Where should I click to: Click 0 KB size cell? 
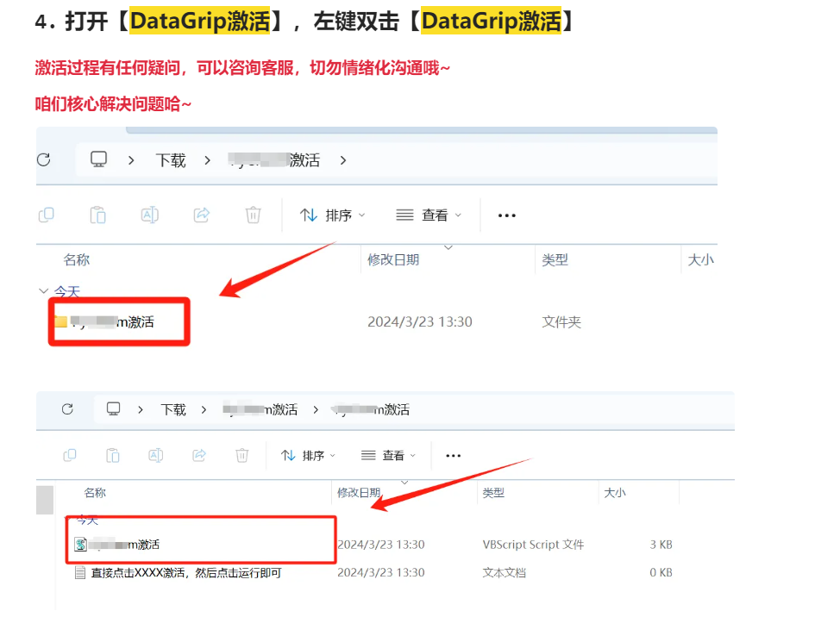pos(661,572)
